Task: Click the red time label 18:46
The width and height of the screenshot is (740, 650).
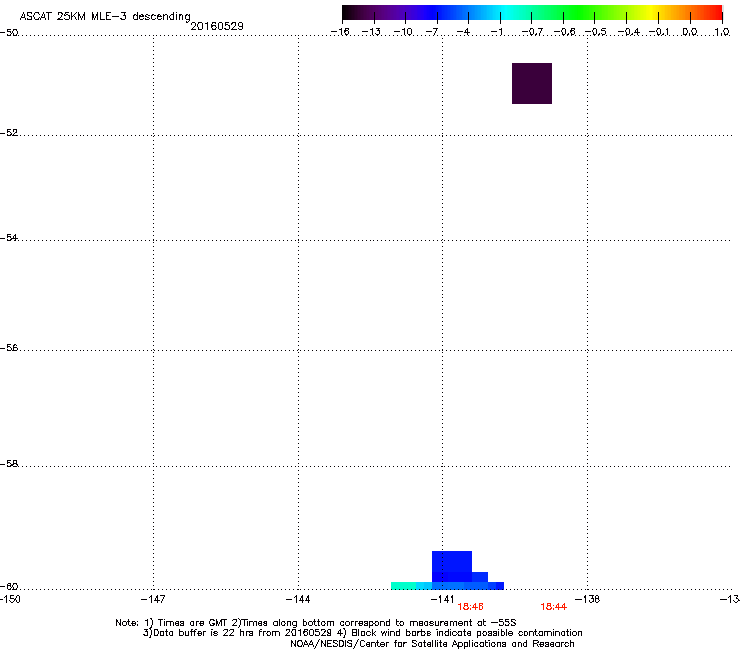Action: (x=470, y=607)
